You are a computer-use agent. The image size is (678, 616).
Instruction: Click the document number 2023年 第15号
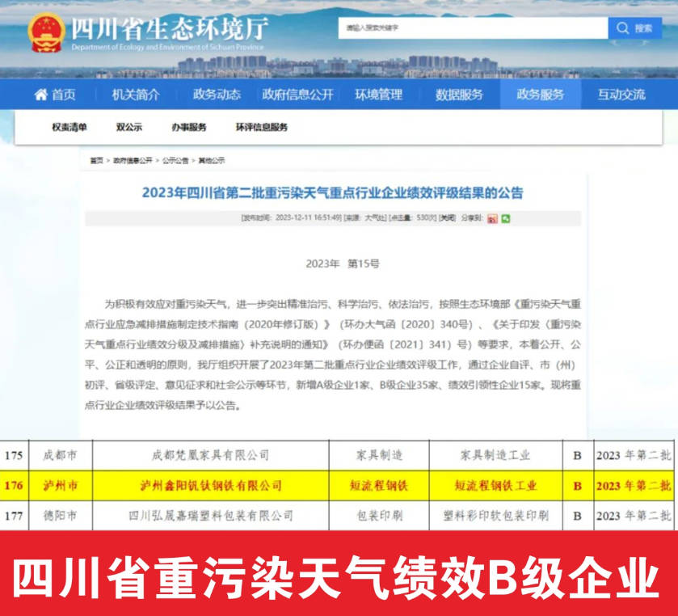343,264
